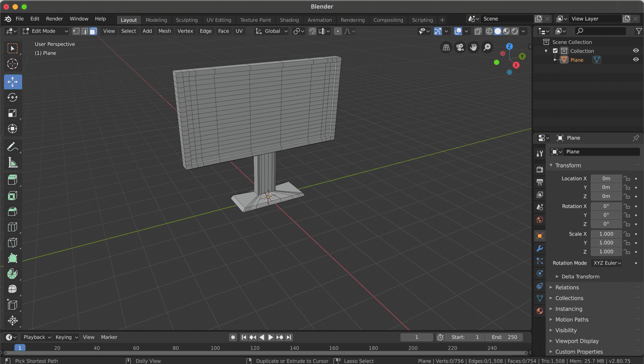Click the Play animation button

271,337
